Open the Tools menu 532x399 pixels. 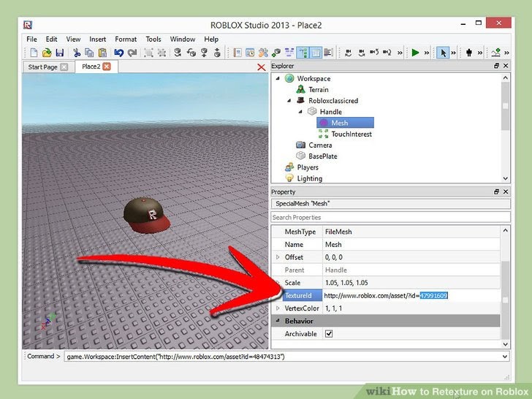coord(153,39)
